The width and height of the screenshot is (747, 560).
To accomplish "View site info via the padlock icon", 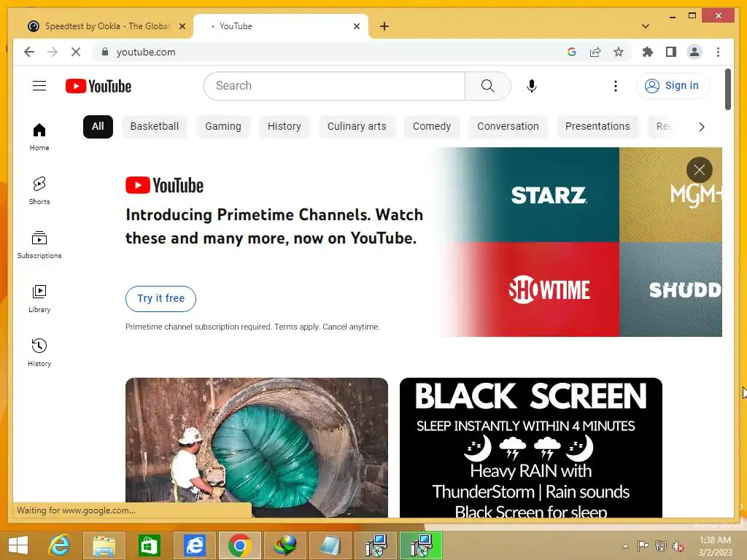I will pos(105,52).
